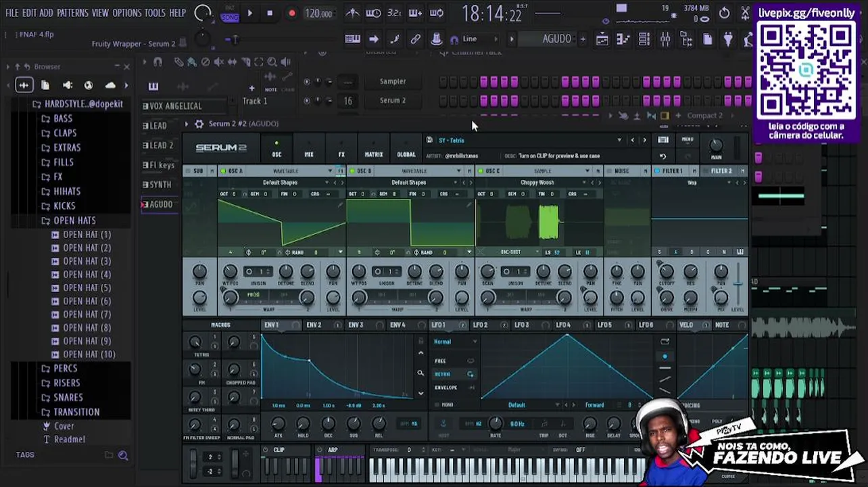The image size is (868, 487).
Task: Click the Browser cloud icon
Action: [x=110, y=85]
